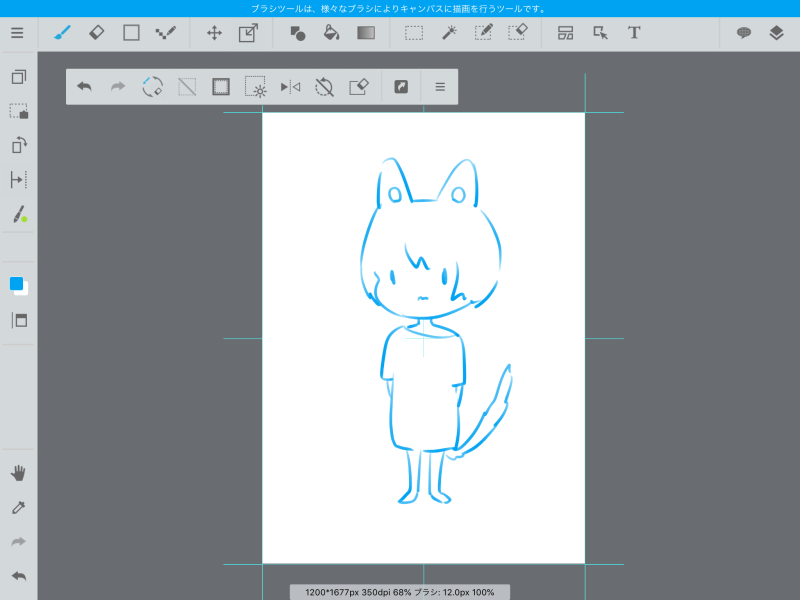Open the main hamburger menu
Screen dimensions: 800x600
(x=17, y=33)
